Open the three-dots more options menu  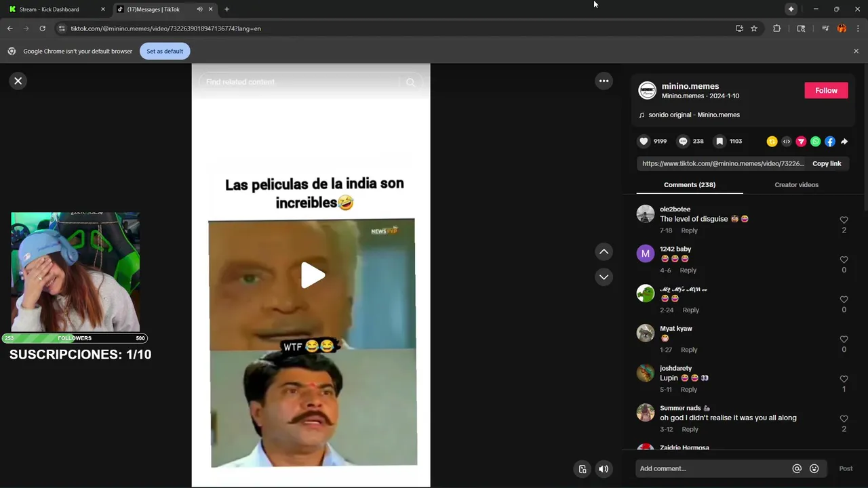click(x=604, y=81)
